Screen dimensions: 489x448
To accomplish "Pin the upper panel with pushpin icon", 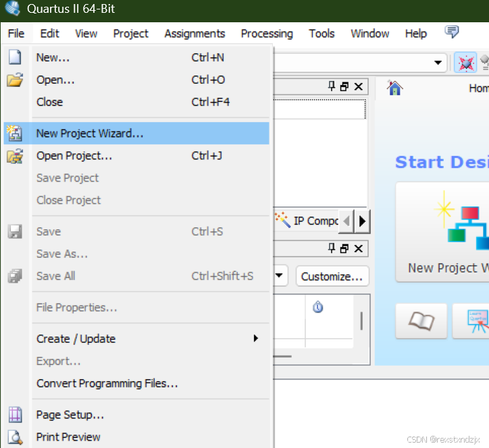I will tap(332, 86).
